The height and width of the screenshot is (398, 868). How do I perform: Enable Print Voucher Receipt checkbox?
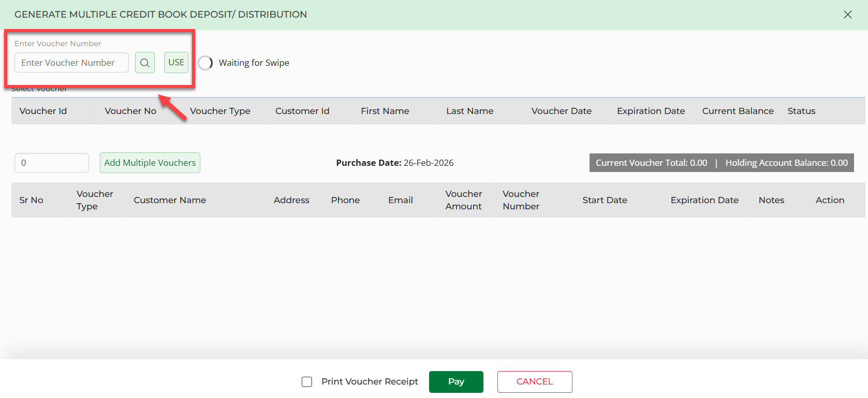[307, 382]
